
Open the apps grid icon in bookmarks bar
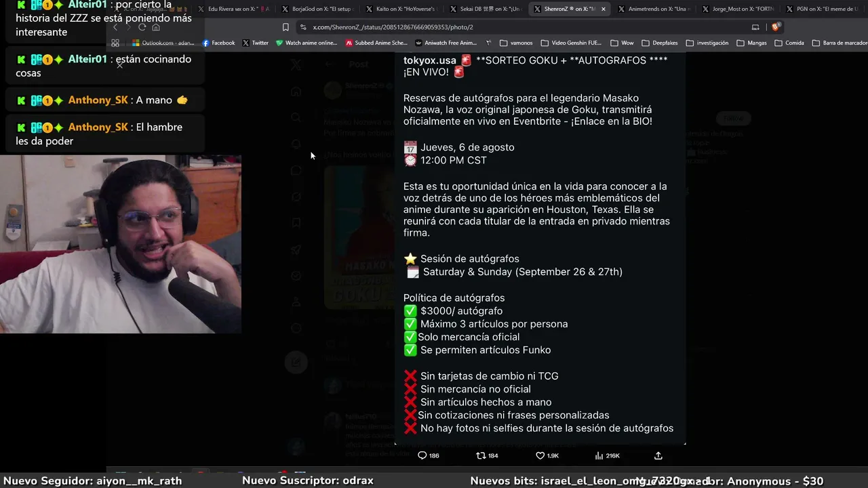[115, 43]
